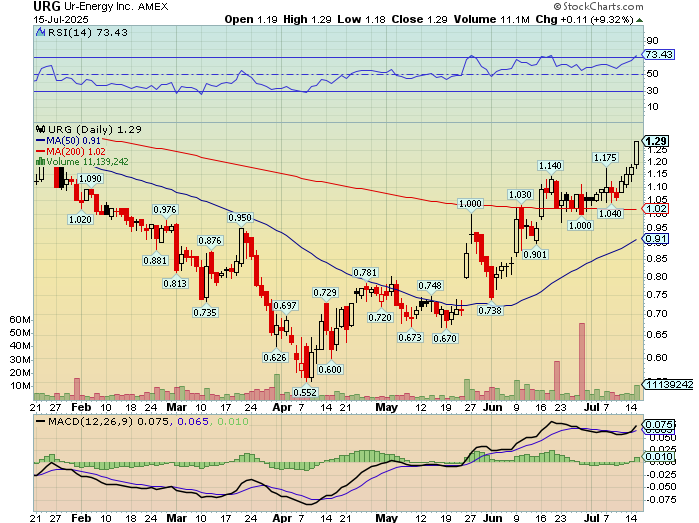
Task: Click the green up-arrow beside Chg value
Action: (x=640, y=20)
